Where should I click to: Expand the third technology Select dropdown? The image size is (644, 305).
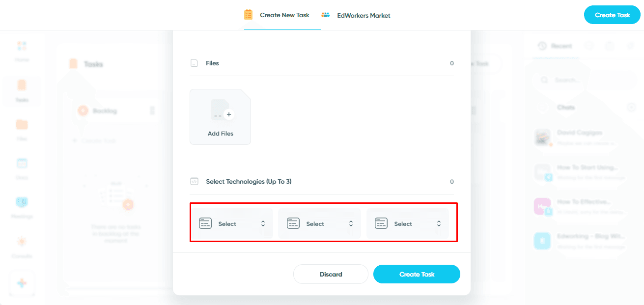point(408,223)
